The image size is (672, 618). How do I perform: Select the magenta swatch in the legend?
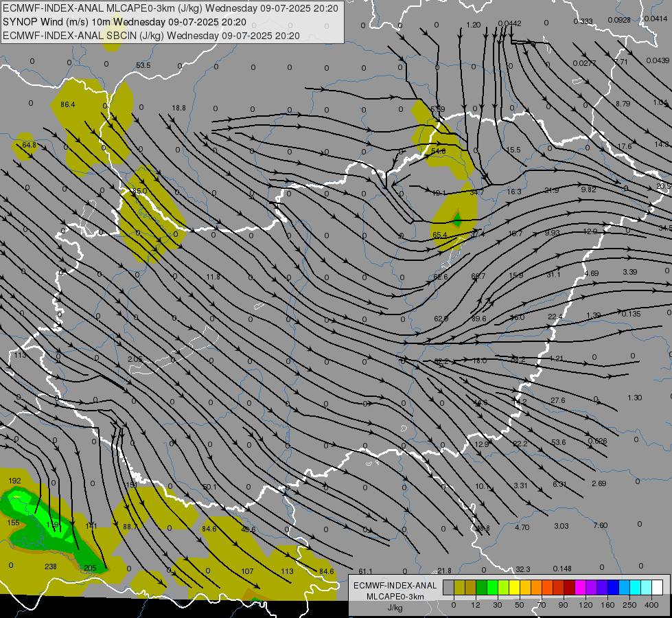point(580,587)
